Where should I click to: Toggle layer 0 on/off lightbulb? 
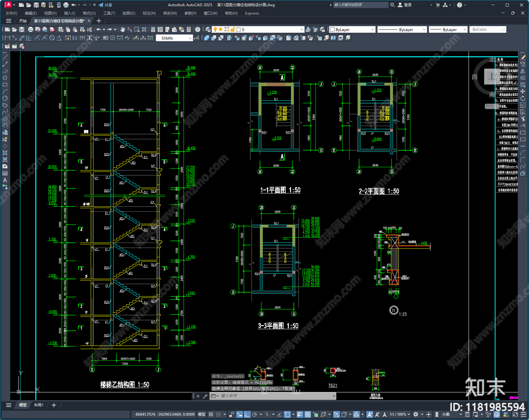215,29
